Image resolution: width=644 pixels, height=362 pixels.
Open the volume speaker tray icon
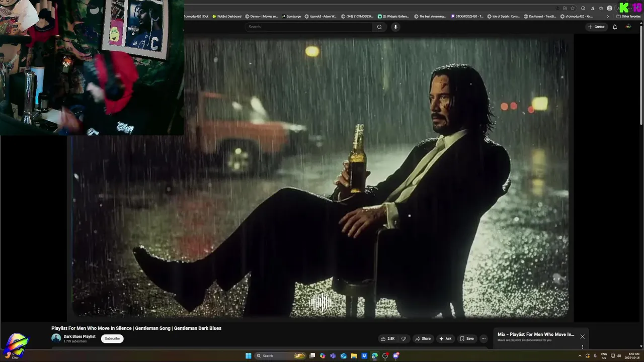click(619, 355)
